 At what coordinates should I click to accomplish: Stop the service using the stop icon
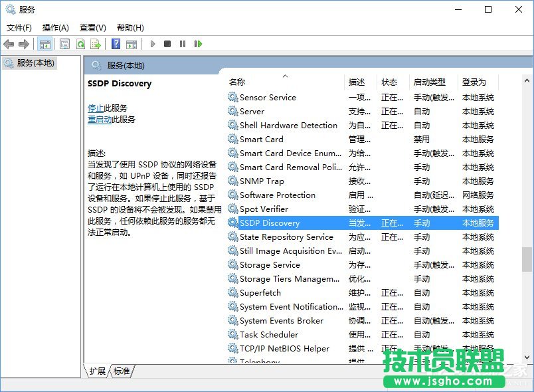pyautogui.click(x=167, y=44)
